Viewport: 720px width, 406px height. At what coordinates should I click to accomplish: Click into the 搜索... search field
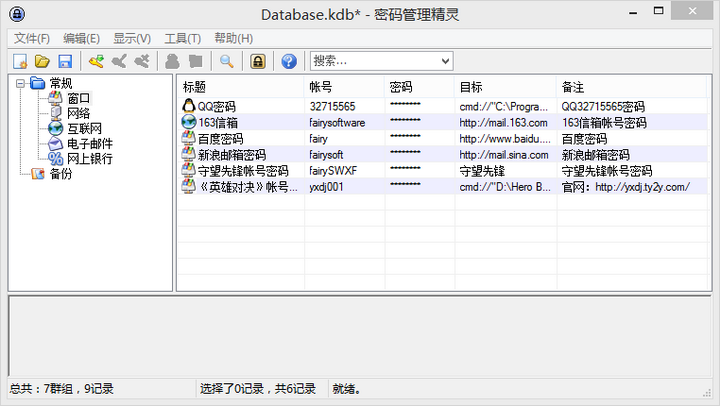pyautogui.click(x=374, y=61)
